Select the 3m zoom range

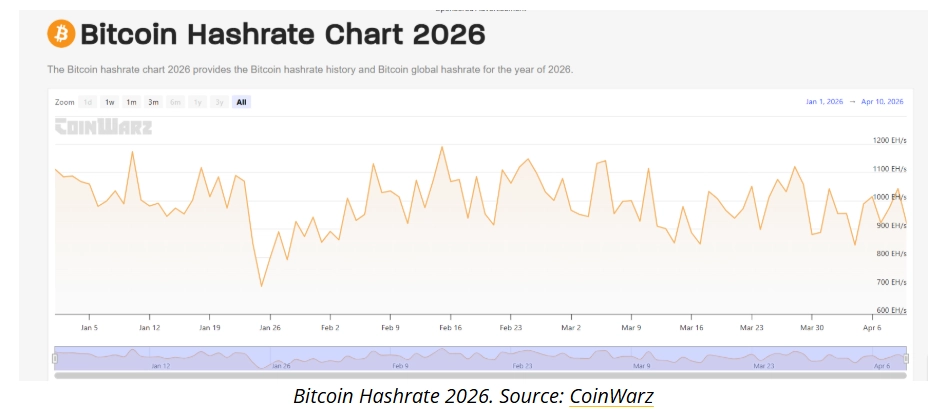point(153,102)
